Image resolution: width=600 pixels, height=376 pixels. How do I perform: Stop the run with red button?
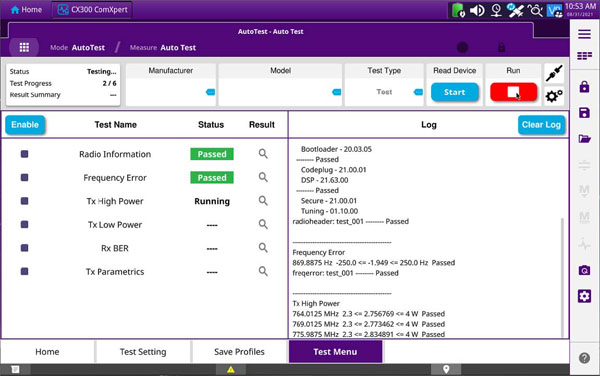point(513,92)
